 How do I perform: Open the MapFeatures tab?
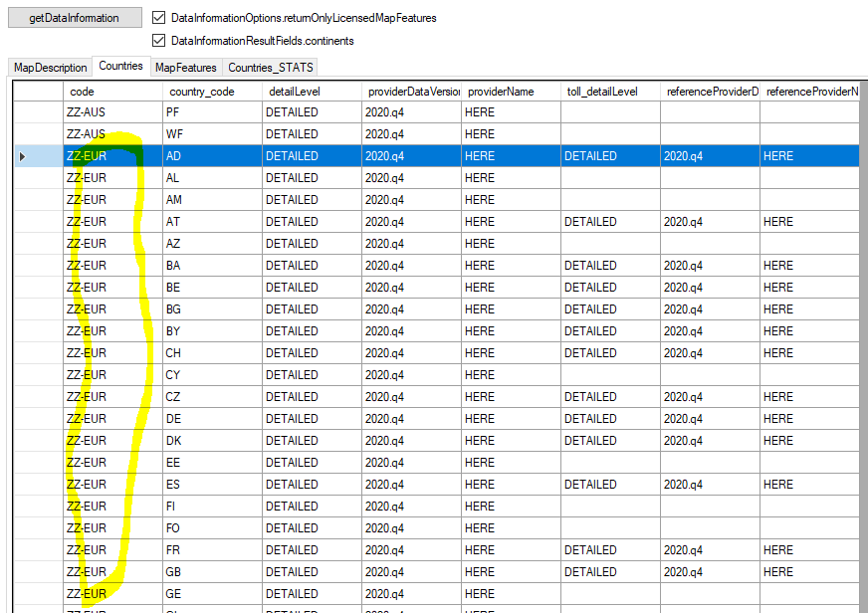point(185,68)
